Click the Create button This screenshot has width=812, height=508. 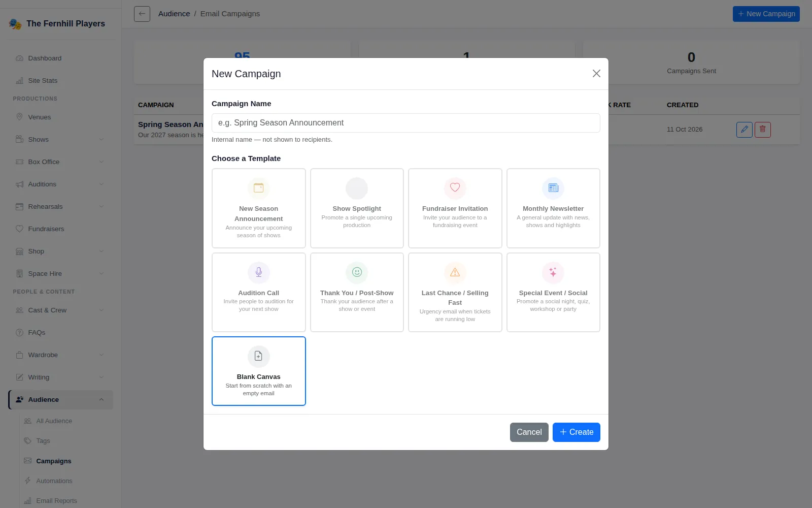coord(577,432)
